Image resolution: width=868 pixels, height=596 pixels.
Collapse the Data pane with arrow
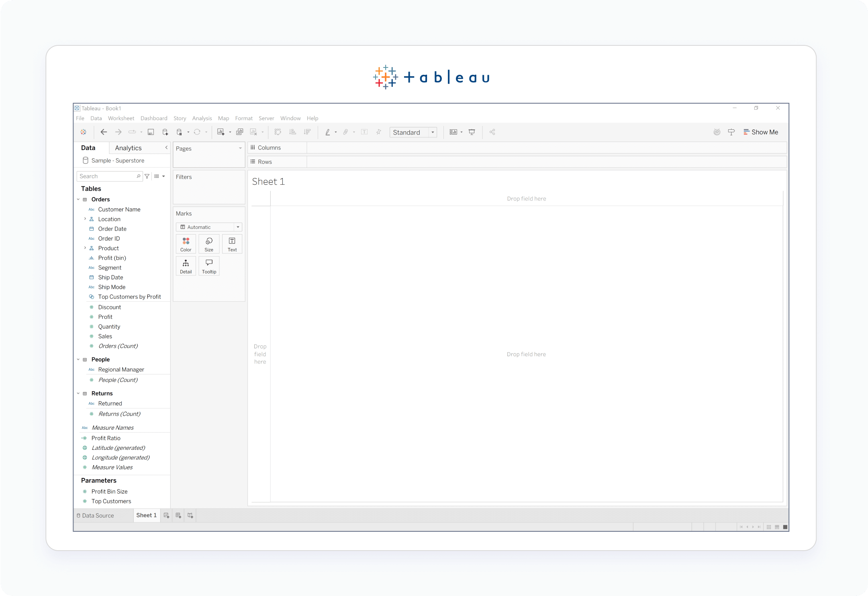click(166, 148)
